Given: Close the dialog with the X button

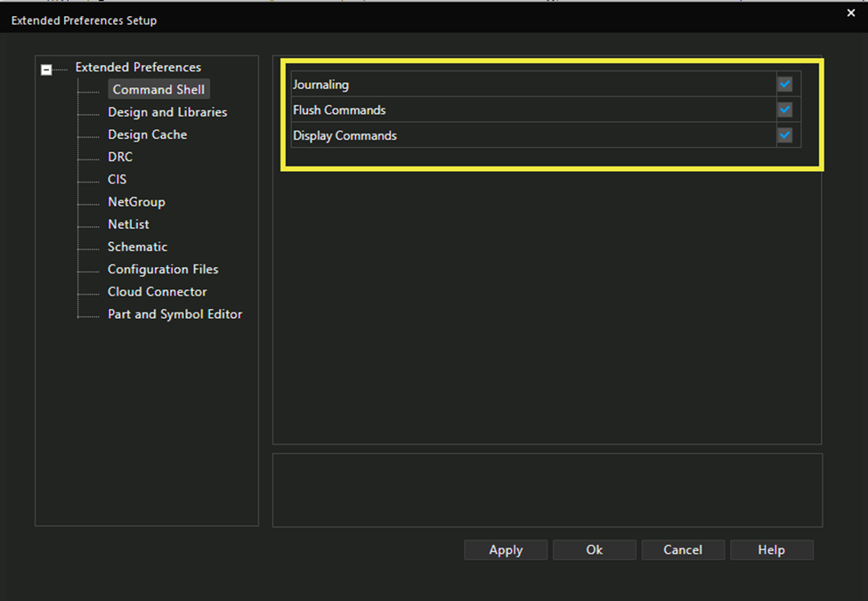Looking at the screenshot, I should click(x=850, y=12).
